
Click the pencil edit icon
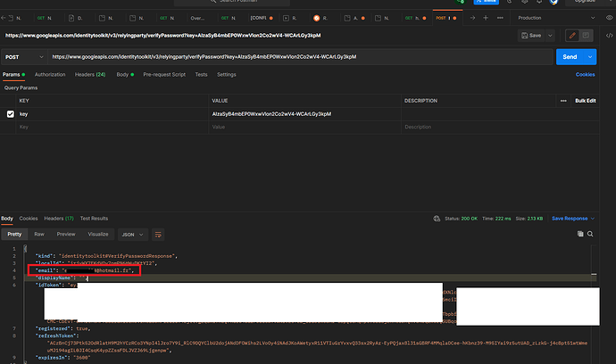pyautogui.click(x=572, y=36)
